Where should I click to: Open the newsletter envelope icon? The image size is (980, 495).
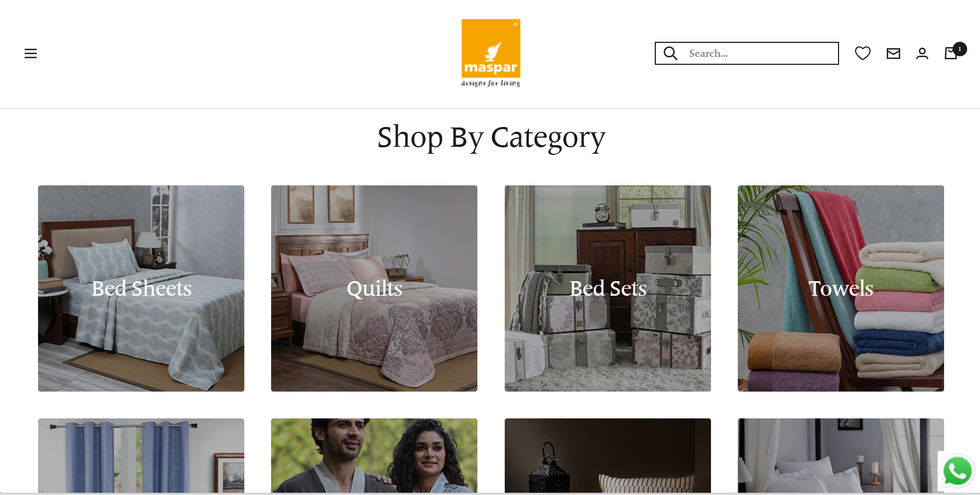[x=893, y=54]
